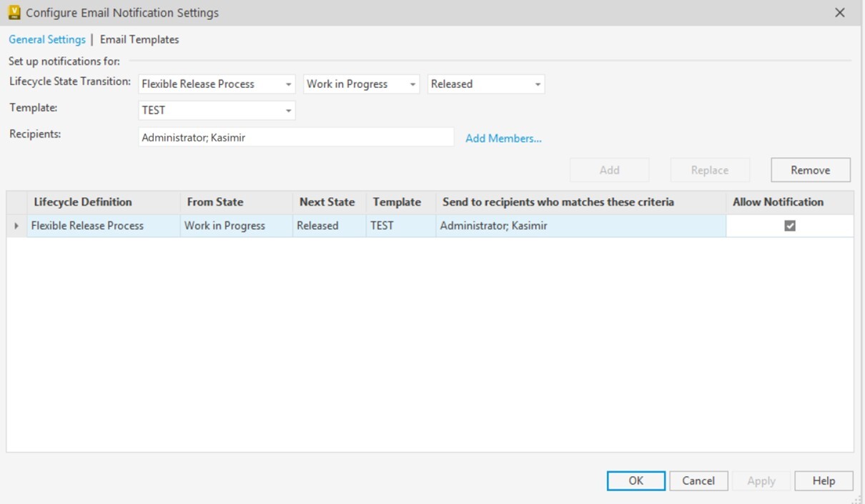Click the Remove button
Viewport: 865px width, 504px height.
coord(811,170)
